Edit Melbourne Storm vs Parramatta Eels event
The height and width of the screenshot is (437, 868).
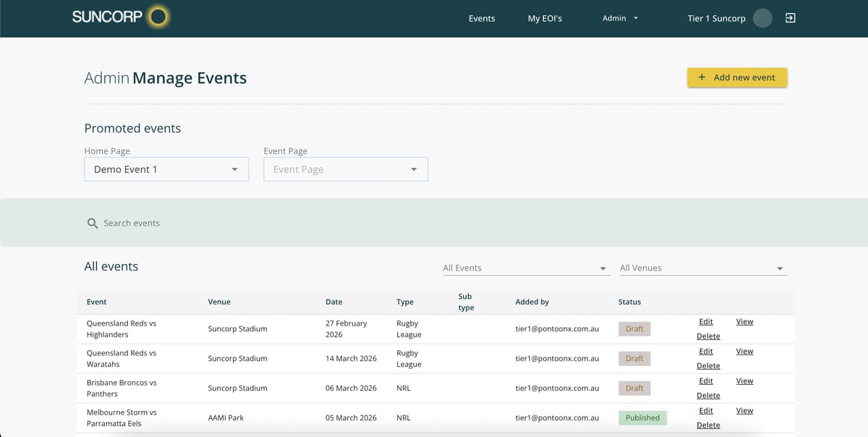tap(706, 411)
